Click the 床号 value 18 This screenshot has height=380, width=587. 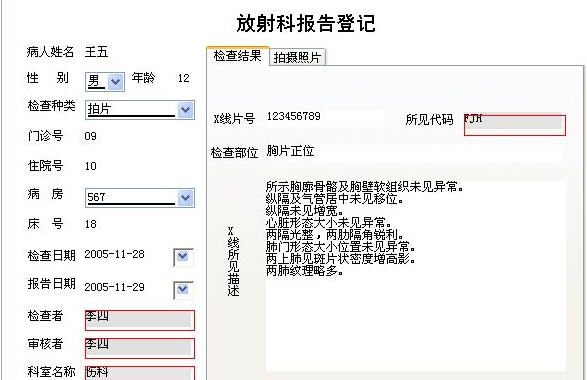pos(91,224)
